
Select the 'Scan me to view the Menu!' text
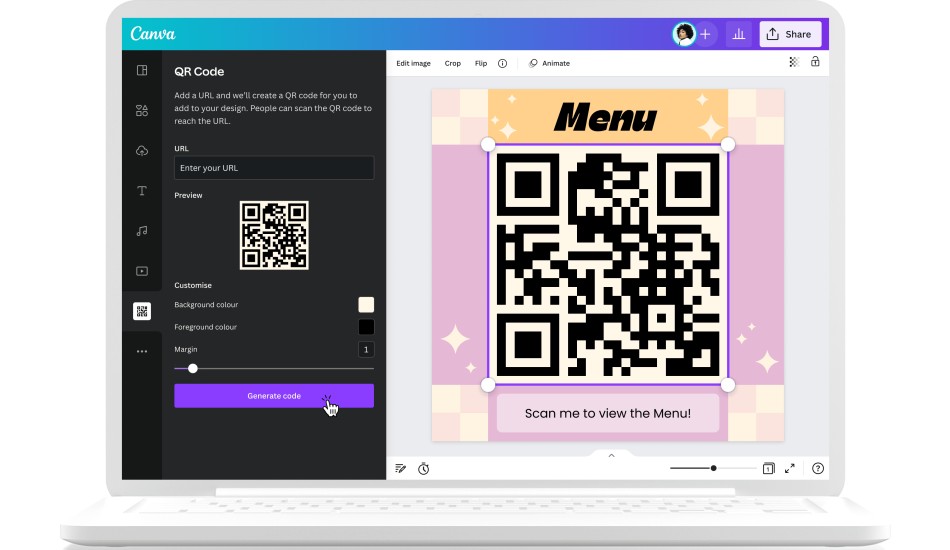[608, 413]
